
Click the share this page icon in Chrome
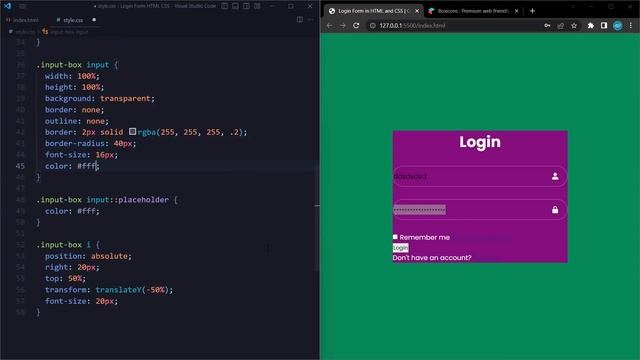pyautogui.click(x=560, y=25)
